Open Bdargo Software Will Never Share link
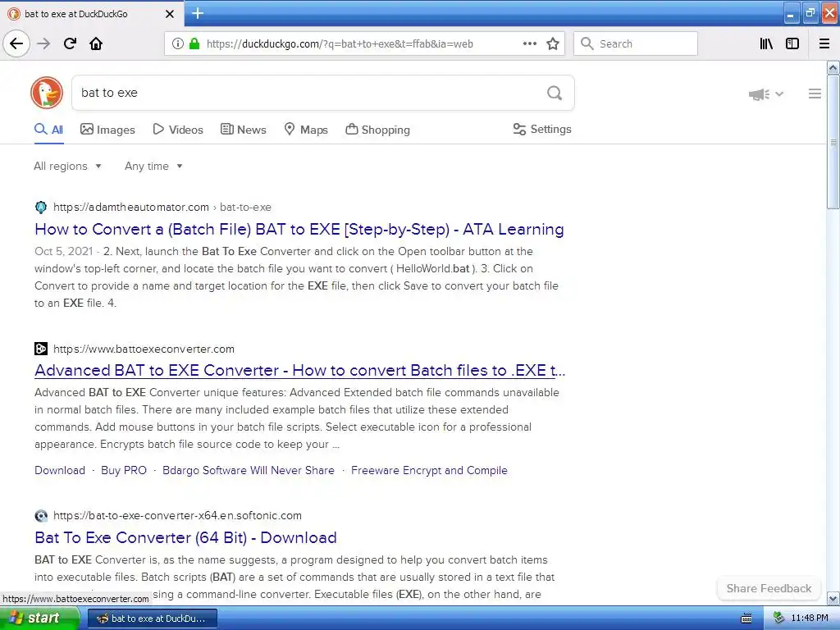Viewport: 840px width, 630px height. (249, 470)
